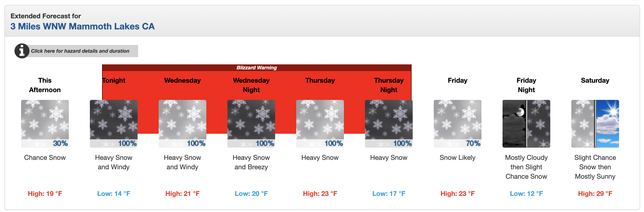Open the Blizzard Warning banner
The image size is (644, 212).
point(257,68)
